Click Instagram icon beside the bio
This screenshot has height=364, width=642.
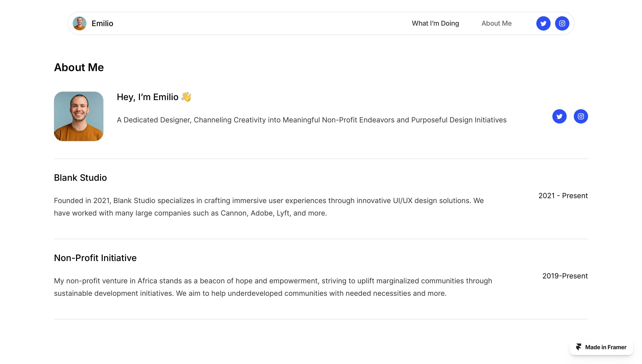(580, 116)
